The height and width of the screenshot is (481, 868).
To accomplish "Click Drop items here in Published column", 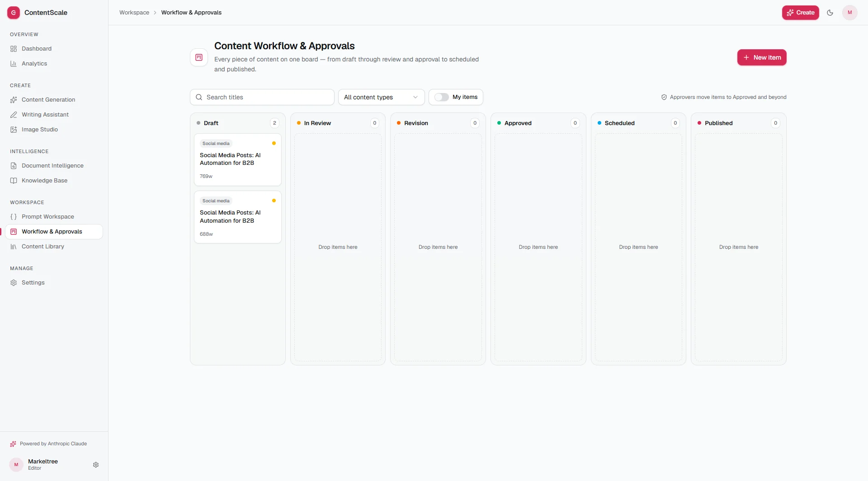I will (739, 247).
